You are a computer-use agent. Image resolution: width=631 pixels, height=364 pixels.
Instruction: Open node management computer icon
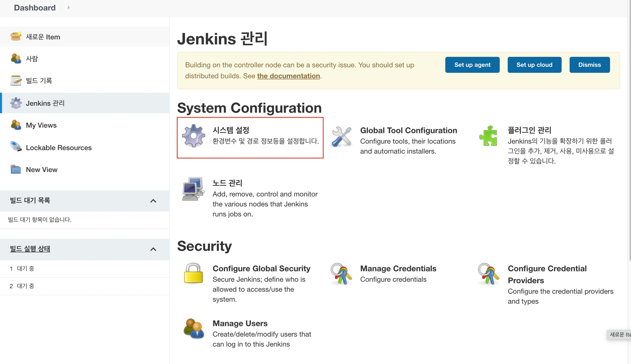193,189
